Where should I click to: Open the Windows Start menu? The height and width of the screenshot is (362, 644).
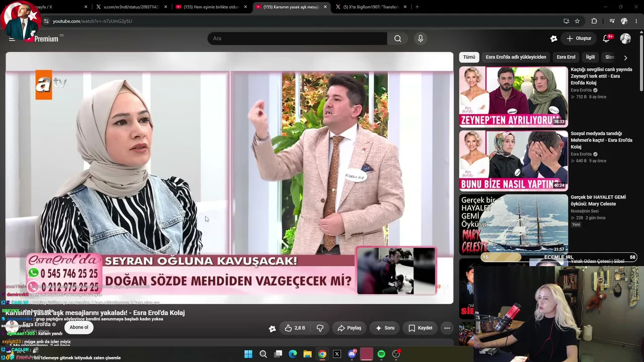pos(248,354)
